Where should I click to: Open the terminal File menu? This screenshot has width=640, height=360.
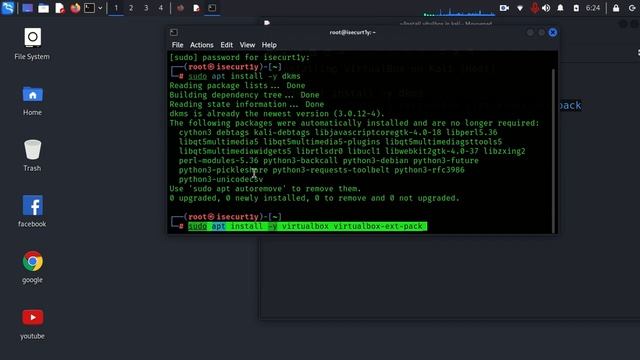coord(178,45)
